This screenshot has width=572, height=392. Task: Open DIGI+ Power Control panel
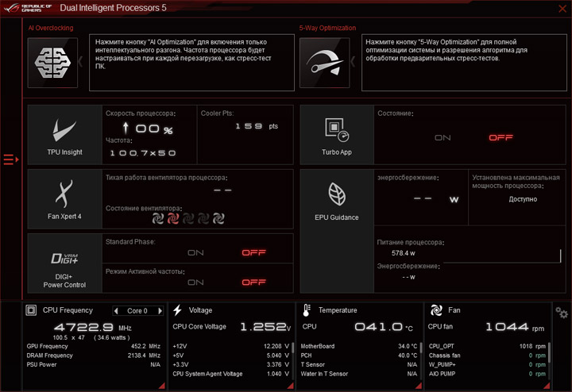tap(64, 263)
